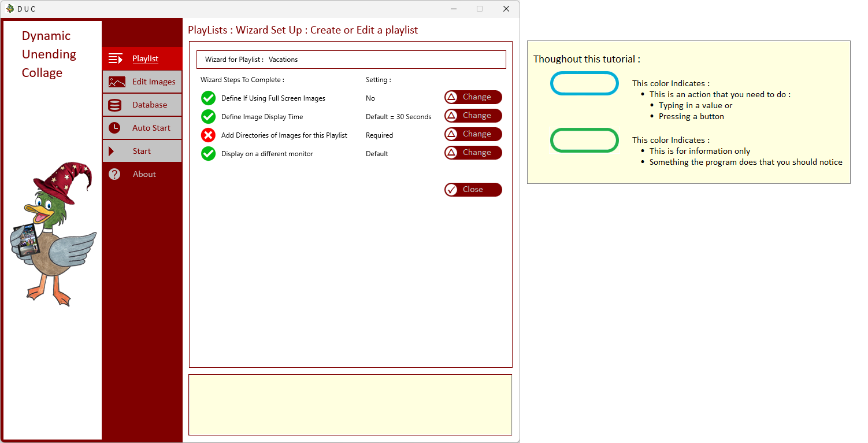Viewport: 868px width, 443px height.
Task: Change the Full Screen Images setting
Action: (x=473, y=97)
